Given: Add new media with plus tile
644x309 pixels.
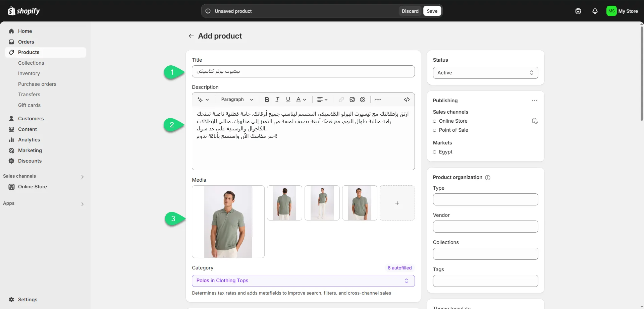Looking at the screenshot, I should pyautogui.click(x=397, y=203).
